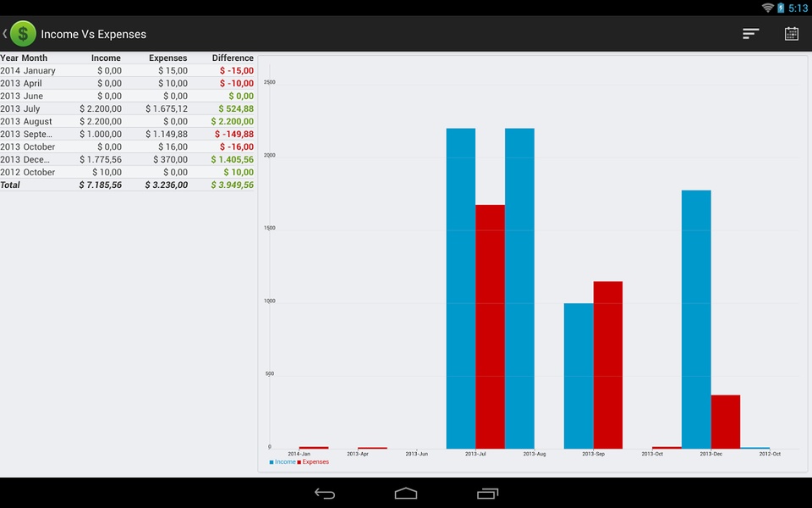Click the "2013-Dec" axis label
This screenshot has width=812, height=508.
coord(711,454)
